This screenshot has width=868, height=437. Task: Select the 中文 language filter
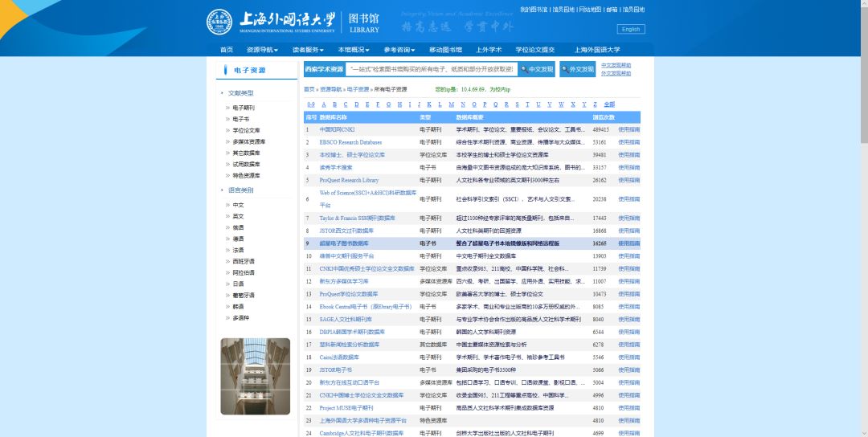[x=238, y=205]
